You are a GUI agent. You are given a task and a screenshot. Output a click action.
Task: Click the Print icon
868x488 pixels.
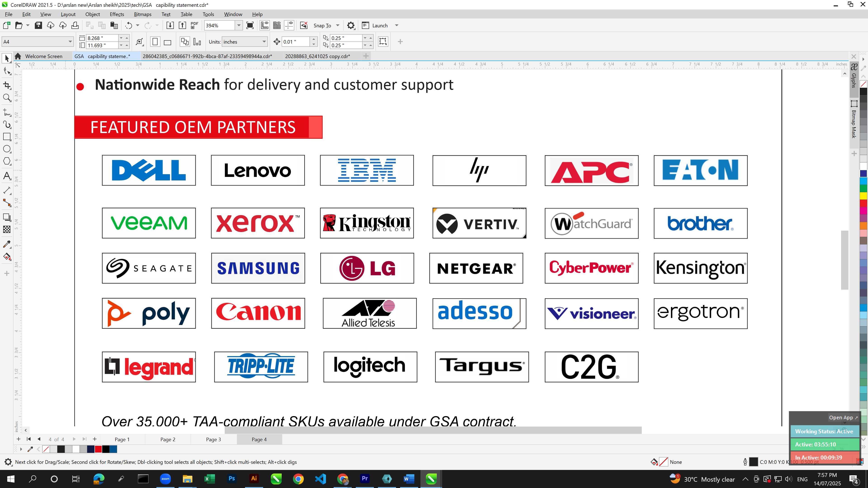pos(75,25)
